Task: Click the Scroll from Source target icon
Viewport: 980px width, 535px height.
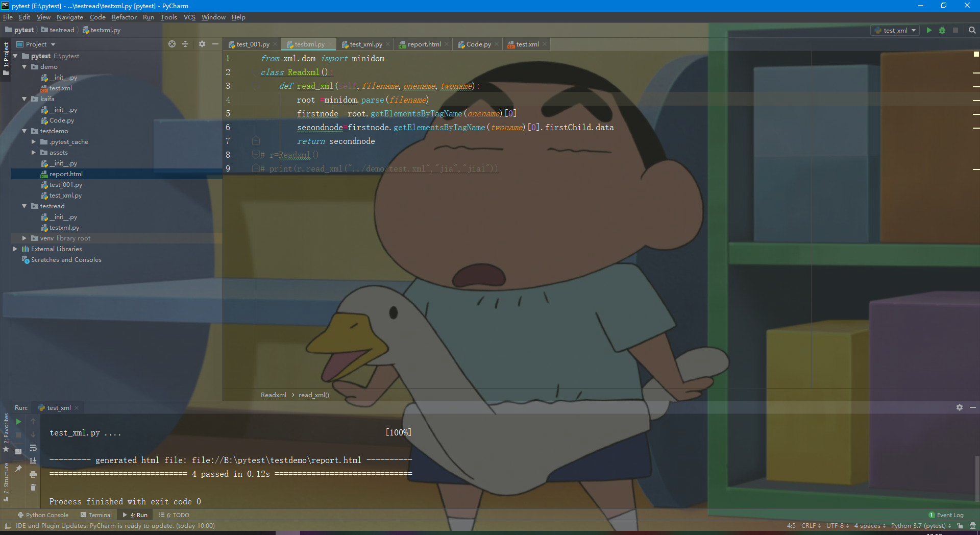Action: click(x=172, y=44)
